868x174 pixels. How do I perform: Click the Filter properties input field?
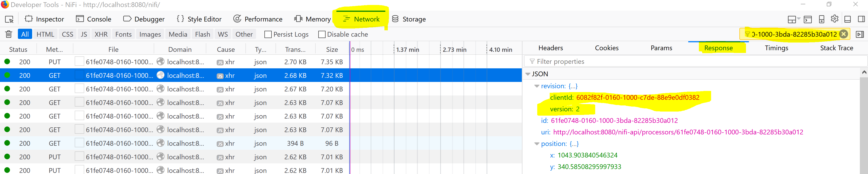click(x=573, y=61)
